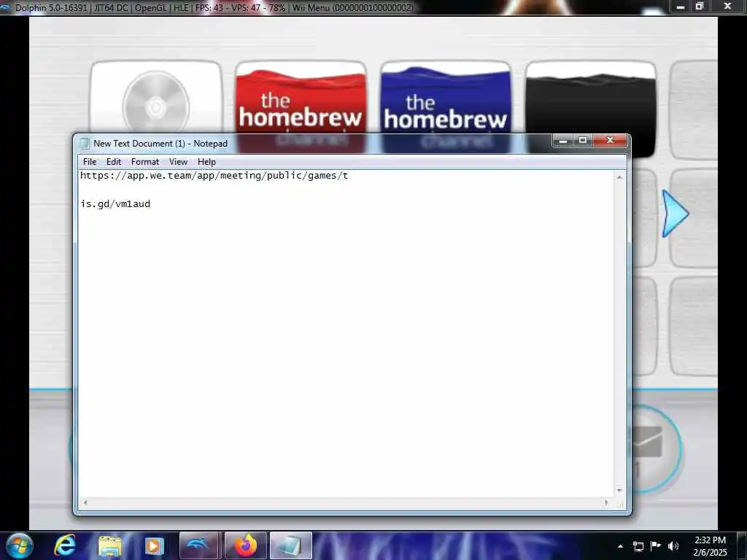Maximize the Notepad window
The image size is (747, 560).
click(582, 140)
